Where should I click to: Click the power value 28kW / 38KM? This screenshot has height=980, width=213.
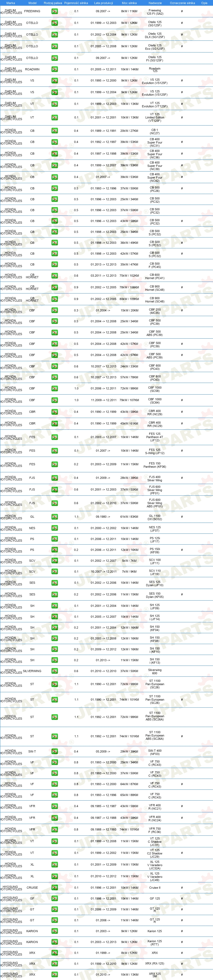130,478
